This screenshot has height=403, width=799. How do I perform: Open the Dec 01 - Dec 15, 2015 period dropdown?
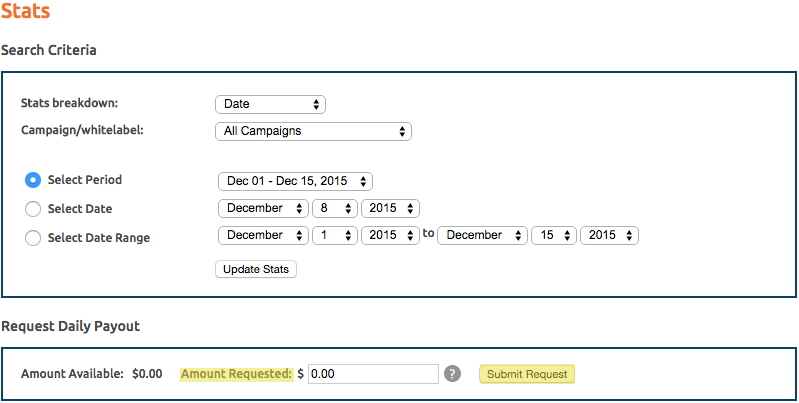tap(296, 181)
